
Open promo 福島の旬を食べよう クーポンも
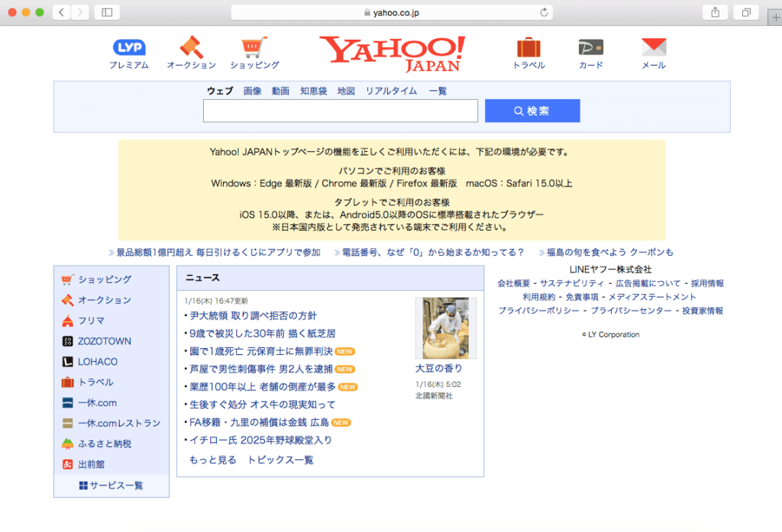609,253
